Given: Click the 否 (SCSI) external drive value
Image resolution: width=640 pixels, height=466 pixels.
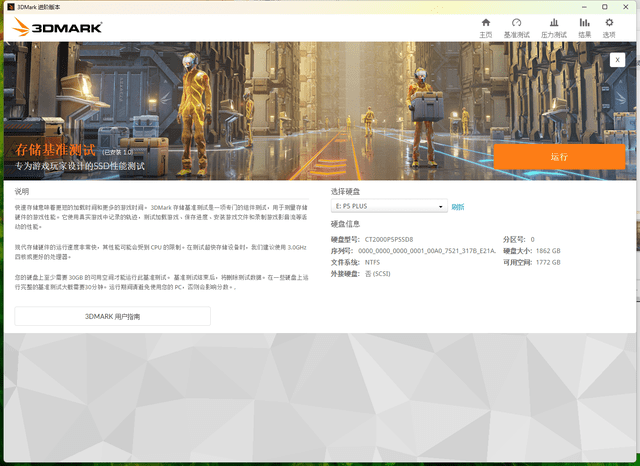Looking at the screenshot, I should [378, 274].
